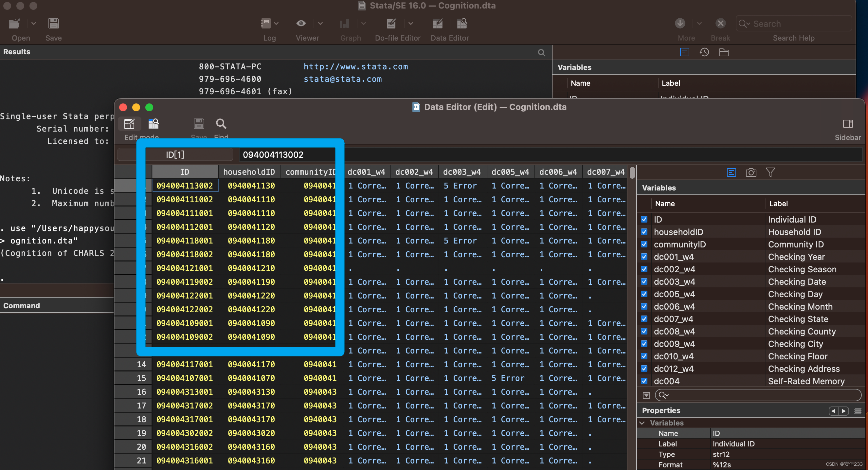Screen dimensions: 868x470
Task: Click Find magnifier in Data Editor
Action: pyautogui.click(x=221, y=124)
